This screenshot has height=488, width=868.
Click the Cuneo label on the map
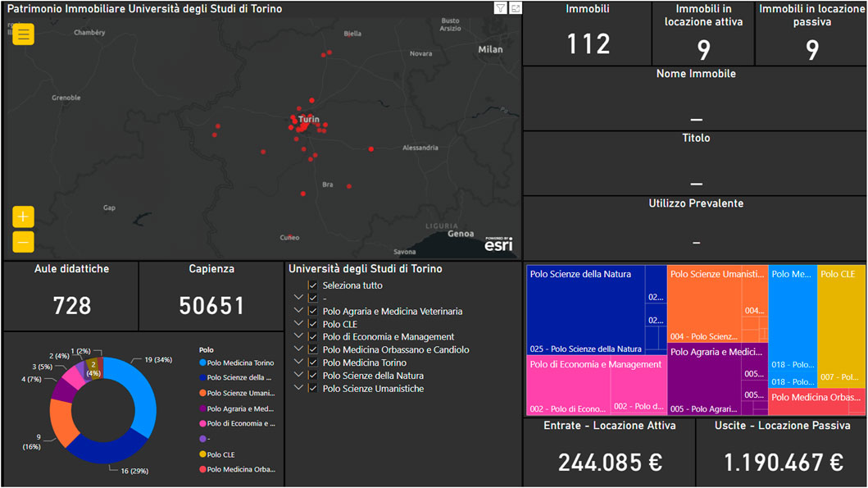click(x=289, y=238)
